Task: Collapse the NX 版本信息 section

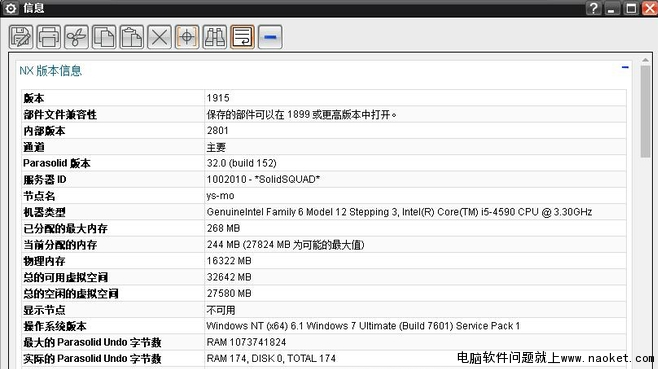Action: click(625, 67)
